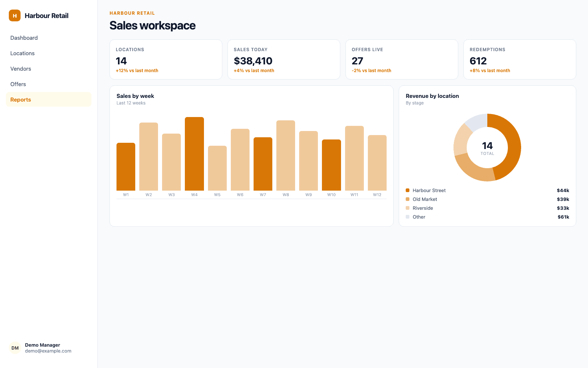Open the Sales Today stat card
The height and width of the screenshot is (368, 588).
[284, 59]
